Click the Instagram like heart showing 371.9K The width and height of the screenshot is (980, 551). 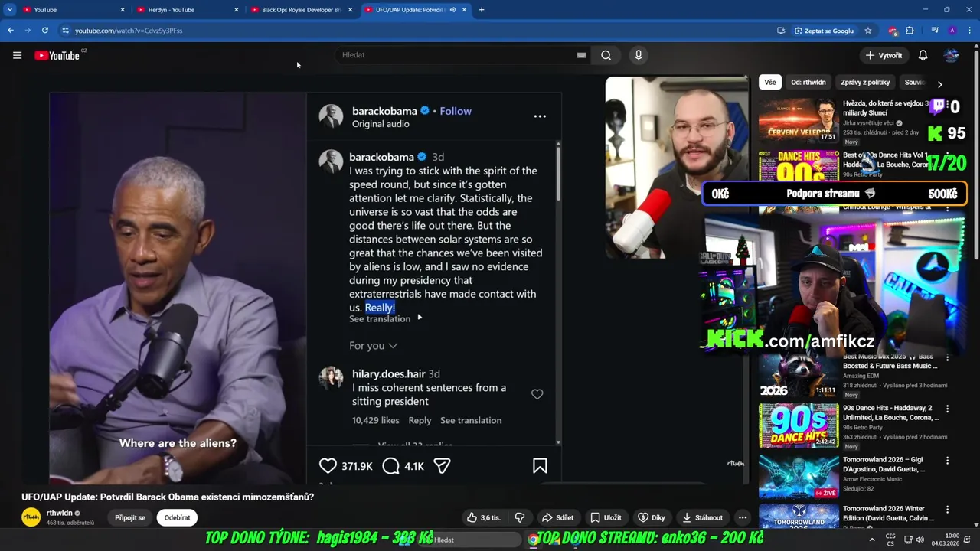point(328,465)
